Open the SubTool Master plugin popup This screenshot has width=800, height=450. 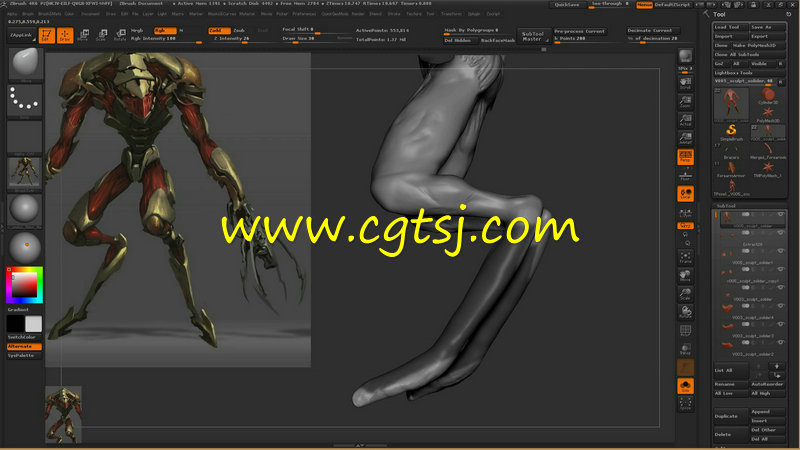point(532,36)
